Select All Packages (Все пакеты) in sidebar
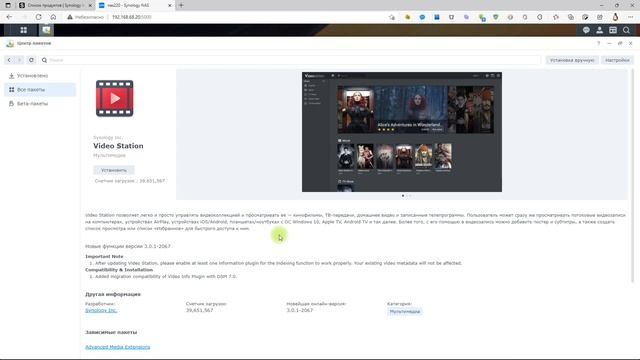Screen dimensions: 640x360 (40, 89)
